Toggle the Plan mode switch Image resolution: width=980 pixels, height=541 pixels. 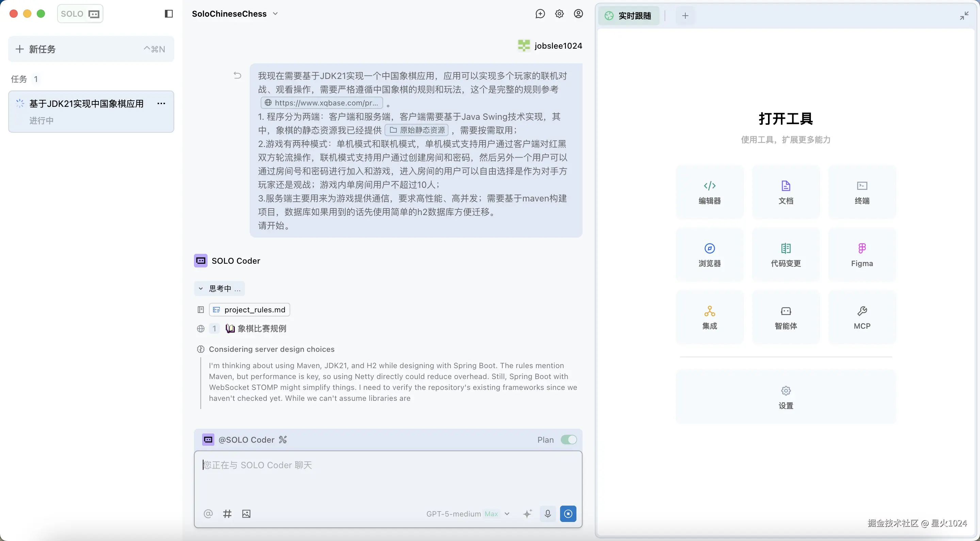click(x=568, y=440)
